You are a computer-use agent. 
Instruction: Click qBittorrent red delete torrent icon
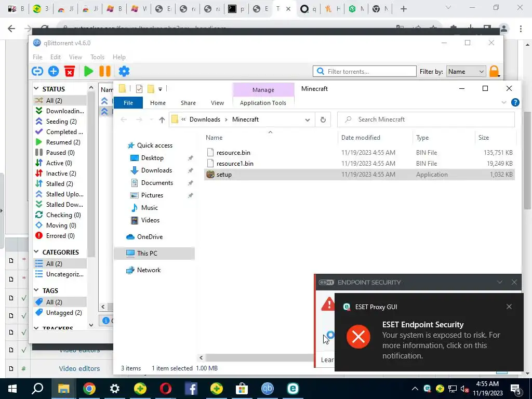click(x=70, y=71)
